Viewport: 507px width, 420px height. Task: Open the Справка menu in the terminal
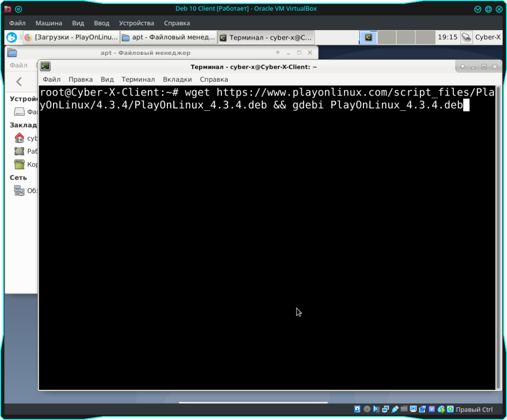tap(214, 80)
